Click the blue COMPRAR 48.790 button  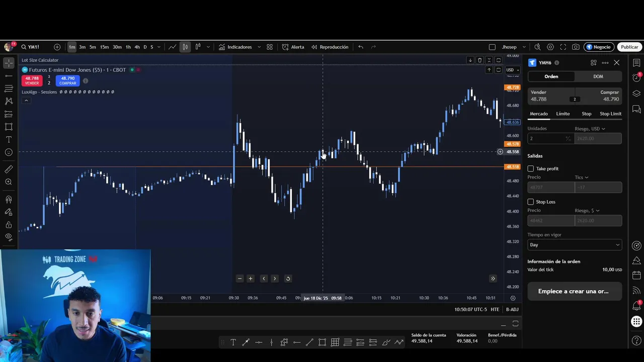pos(68,80)
